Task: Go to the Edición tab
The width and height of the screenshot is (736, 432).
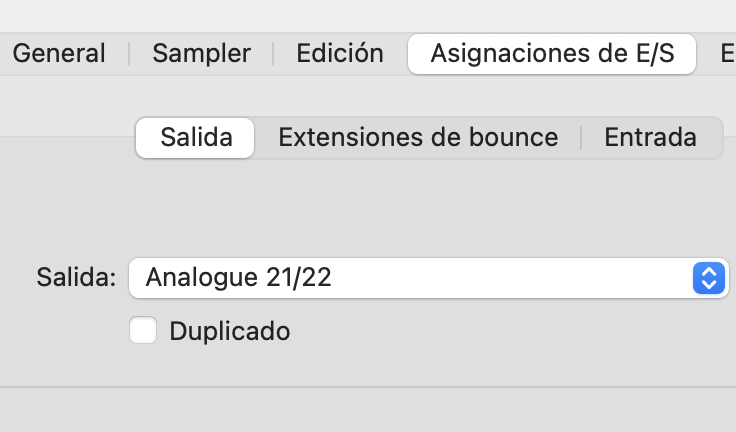Action: tap(340, 53)
